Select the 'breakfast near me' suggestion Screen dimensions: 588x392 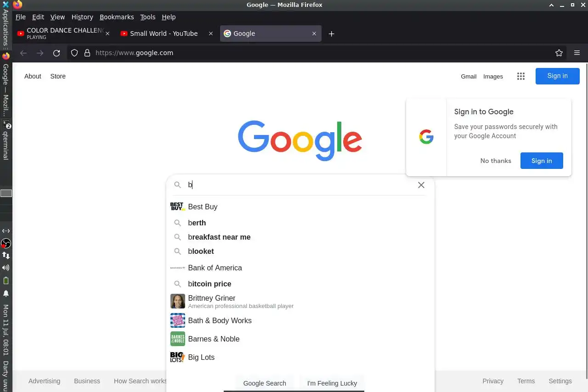tap(300, 237)
